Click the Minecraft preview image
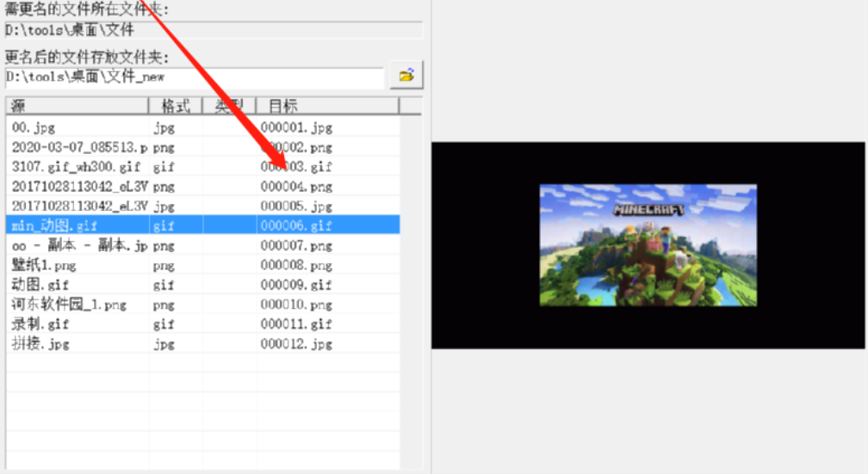Viewport: 868px width, 474px height. tap(648, 245)
